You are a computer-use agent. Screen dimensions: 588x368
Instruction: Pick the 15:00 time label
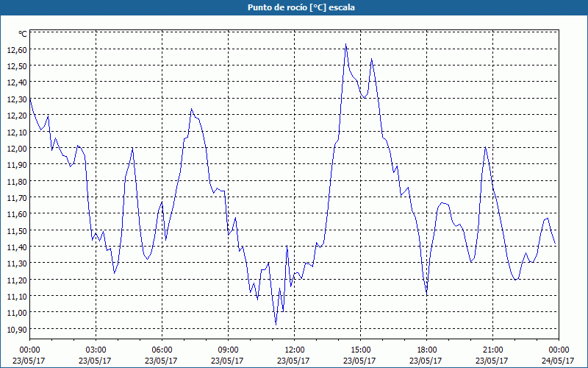[x=360, y=350]
